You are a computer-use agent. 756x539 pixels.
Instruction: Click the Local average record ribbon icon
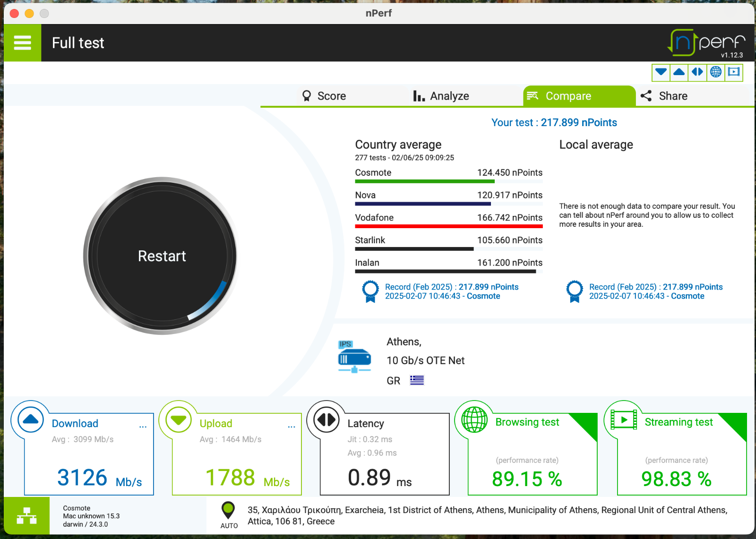[574, 291]
